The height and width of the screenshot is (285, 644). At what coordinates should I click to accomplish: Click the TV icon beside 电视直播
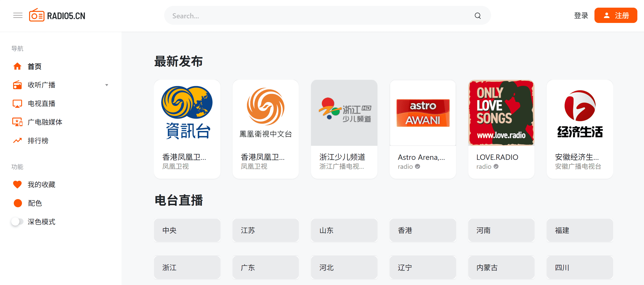pyautogui.click(x=17, y=103)
